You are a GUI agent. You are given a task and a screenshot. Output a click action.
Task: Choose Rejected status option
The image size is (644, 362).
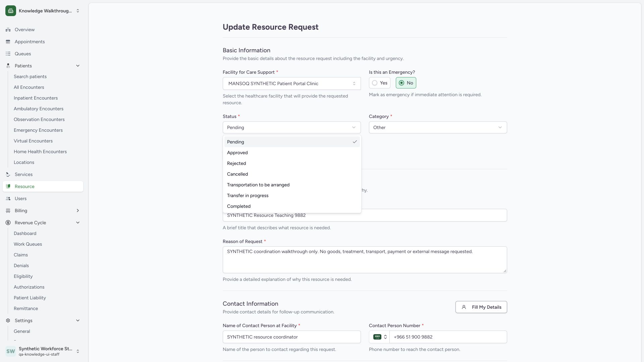[292, 163]
